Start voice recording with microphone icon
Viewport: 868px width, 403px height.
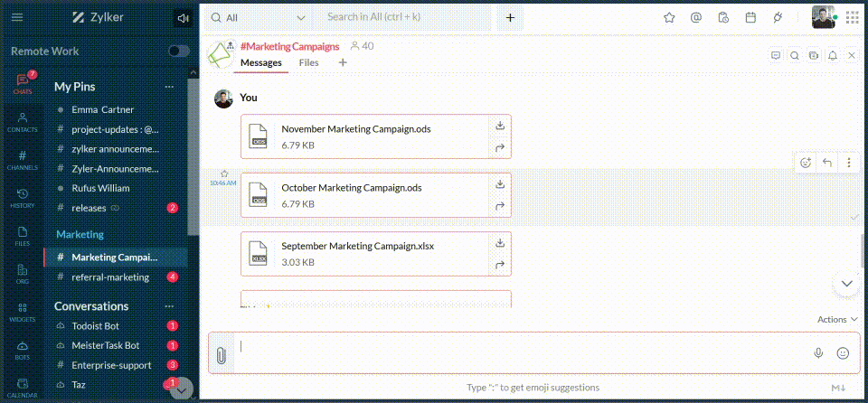(818, 353)
